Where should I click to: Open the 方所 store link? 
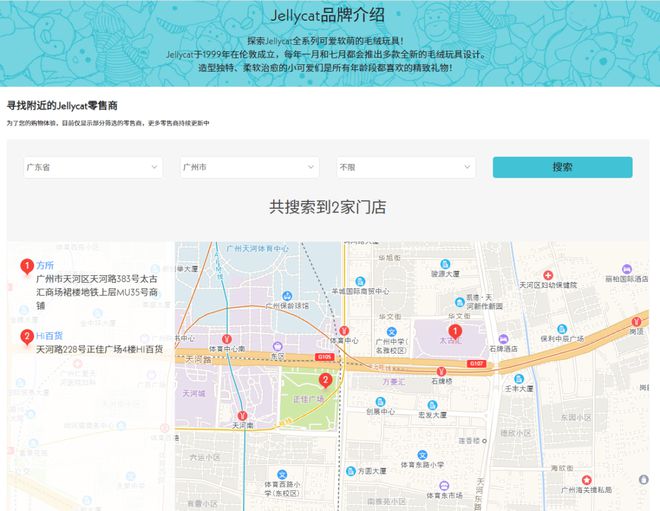click(x=45, y=265)
